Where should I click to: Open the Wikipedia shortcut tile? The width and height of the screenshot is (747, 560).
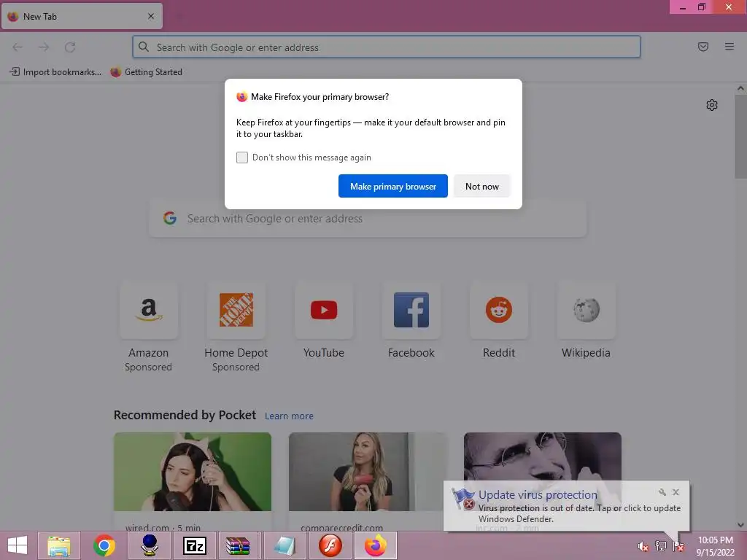[586, 310]
